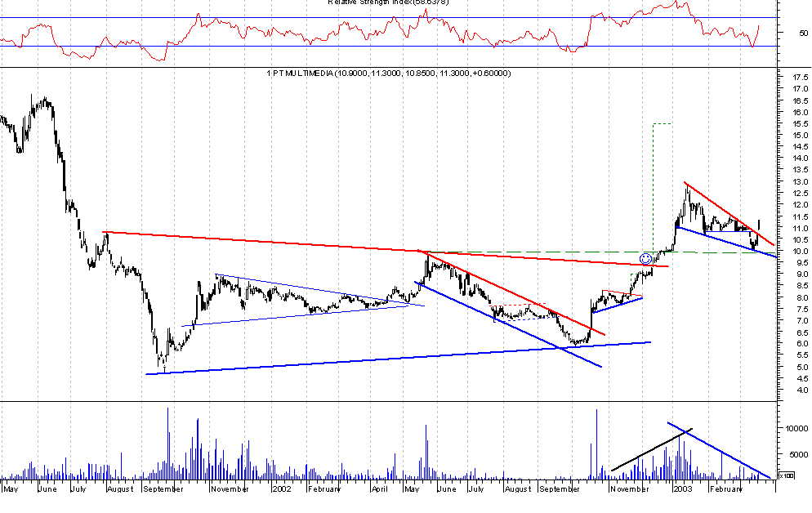Click the 8.0 price axis label
This screenshot has height=513, width=812.
pyautogui.click(x=803, y=297)
